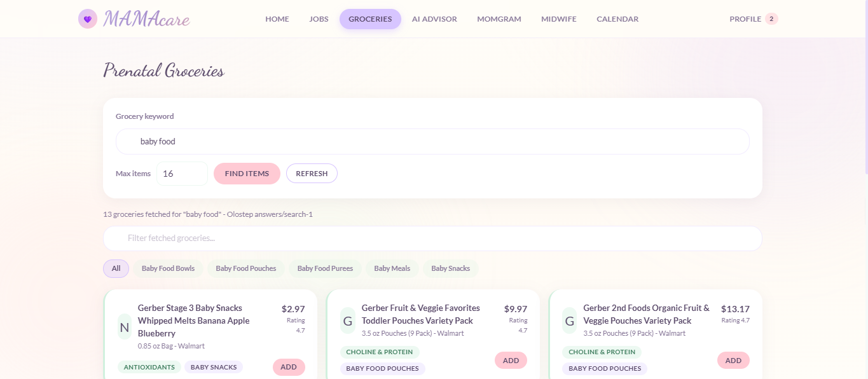Click the Max items label

pyautogui.click(x=134, y=174)
